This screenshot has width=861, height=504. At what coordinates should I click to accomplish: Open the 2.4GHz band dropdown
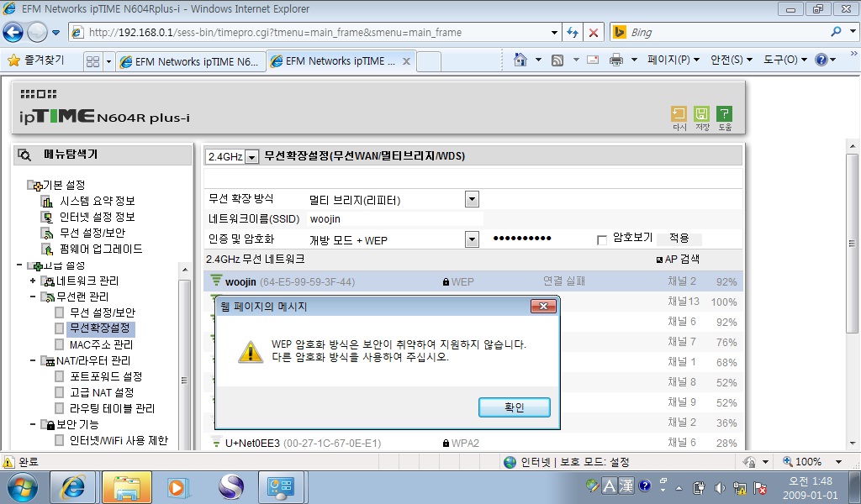(251, 157)
